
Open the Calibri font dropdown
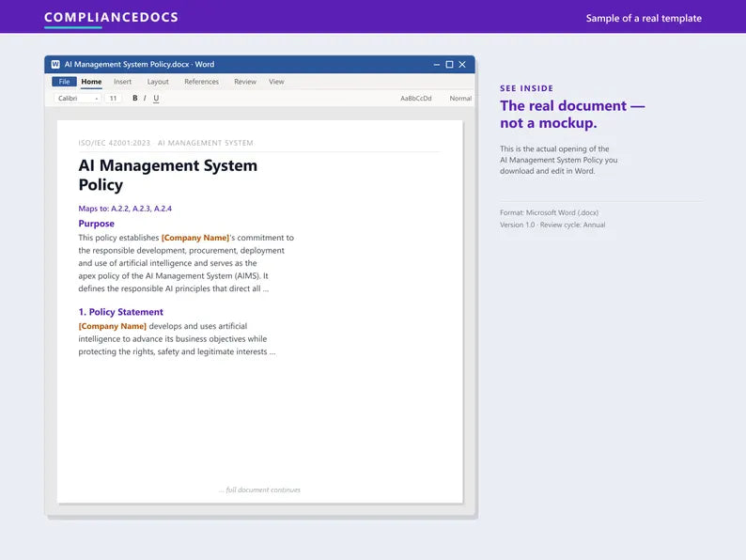(78, 98)
